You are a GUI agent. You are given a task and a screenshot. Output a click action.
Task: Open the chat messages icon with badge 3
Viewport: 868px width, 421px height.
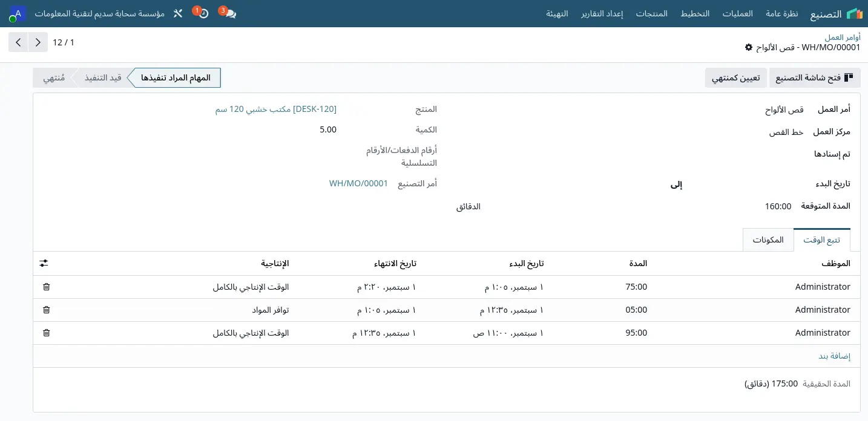click(230, 13)
